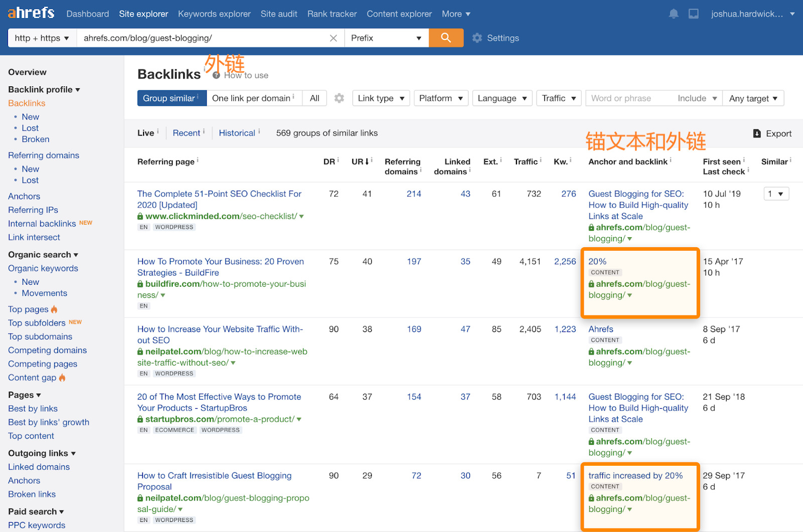Click the Export download icon
This screenshot has width=803, height=532.
tap(757, 133)
